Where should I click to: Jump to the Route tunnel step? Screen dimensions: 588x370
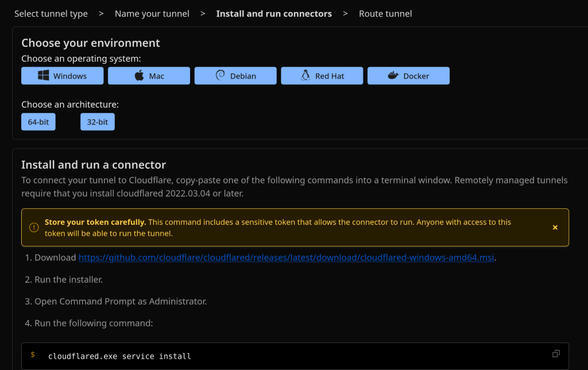pos(385,14)
